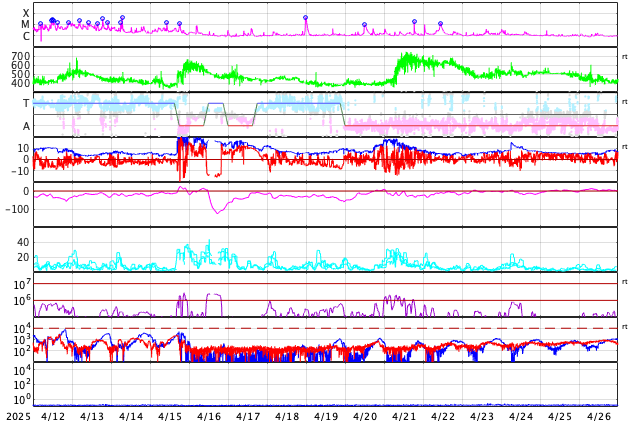The image size is (634, 424).
Task: Select the 40 tick on the cyan panel
Action: (24, 243)
